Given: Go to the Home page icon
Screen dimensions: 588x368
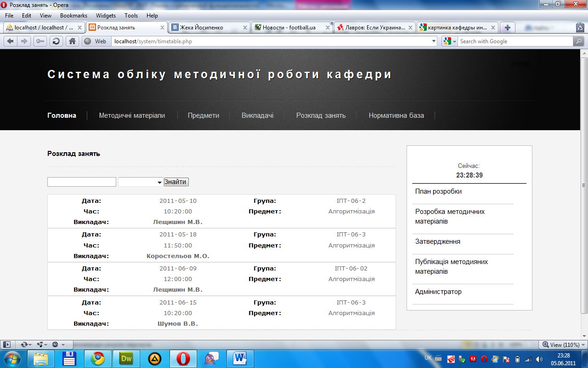Looking at the screenshot, I should 72,41.
